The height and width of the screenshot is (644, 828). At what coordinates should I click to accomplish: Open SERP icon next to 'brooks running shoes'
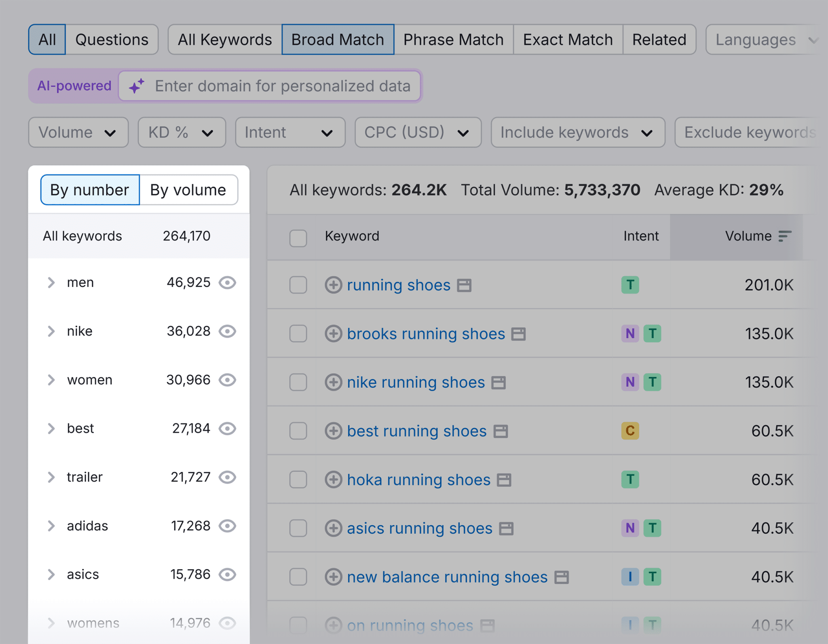click(x=518, y=334)
